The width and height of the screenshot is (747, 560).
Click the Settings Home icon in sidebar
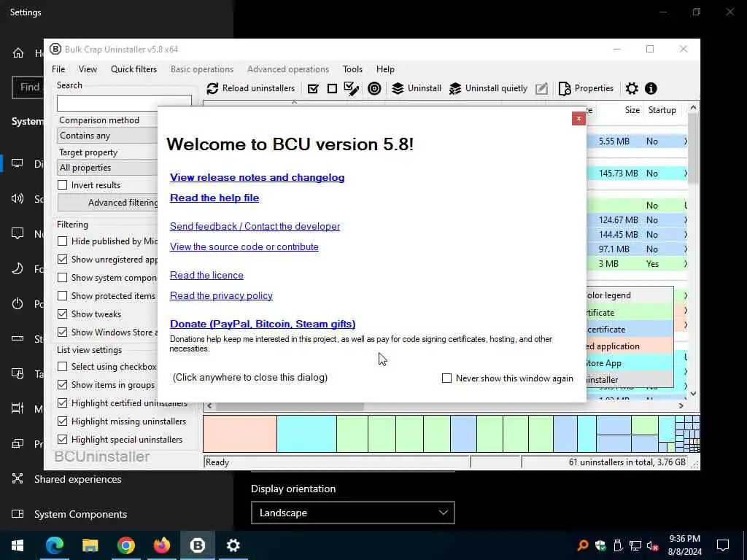click(18, 52)
